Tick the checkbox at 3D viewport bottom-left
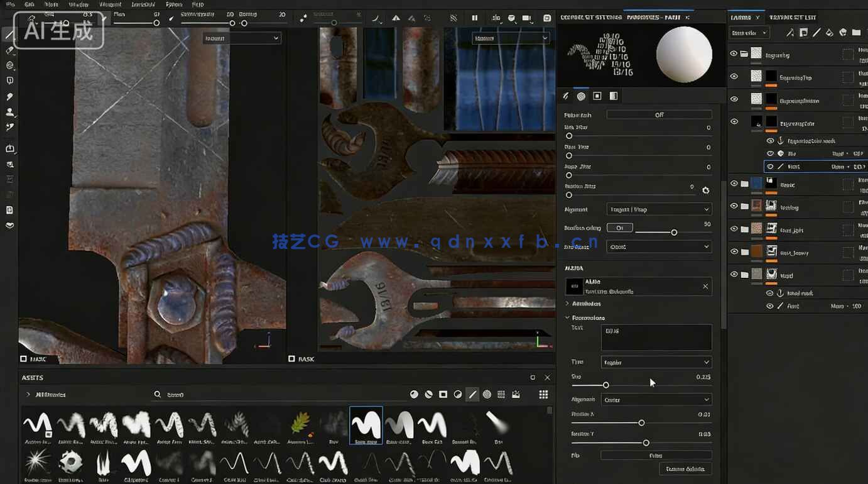 23,359
